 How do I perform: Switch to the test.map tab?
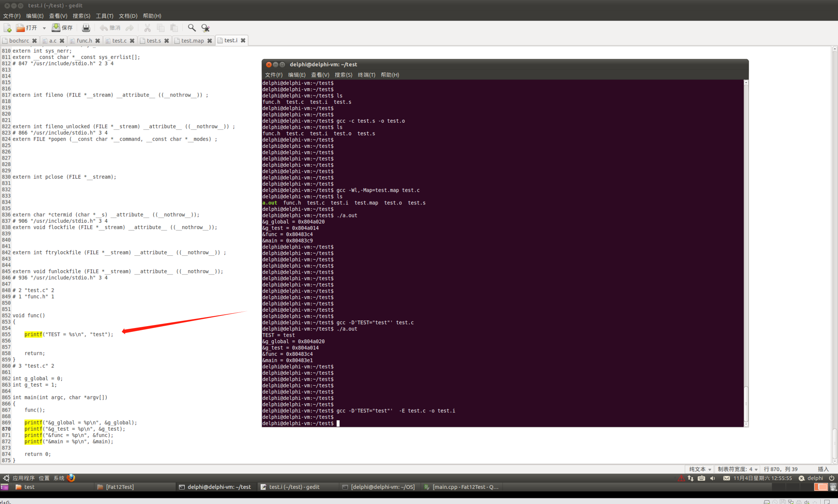point(192,41)
